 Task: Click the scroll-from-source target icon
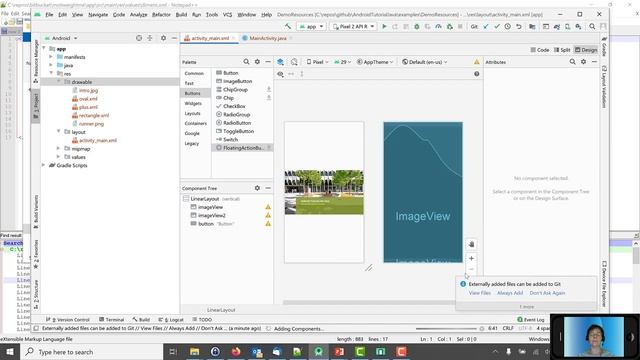pos(139,38)
